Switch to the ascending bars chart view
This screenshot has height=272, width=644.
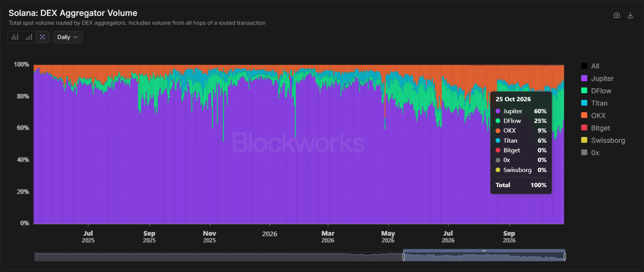pyautogui.click(x=29, y=37)
